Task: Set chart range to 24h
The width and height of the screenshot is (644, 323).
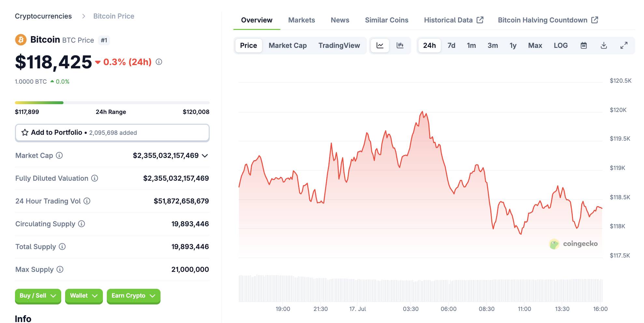Action: point(429,46)
